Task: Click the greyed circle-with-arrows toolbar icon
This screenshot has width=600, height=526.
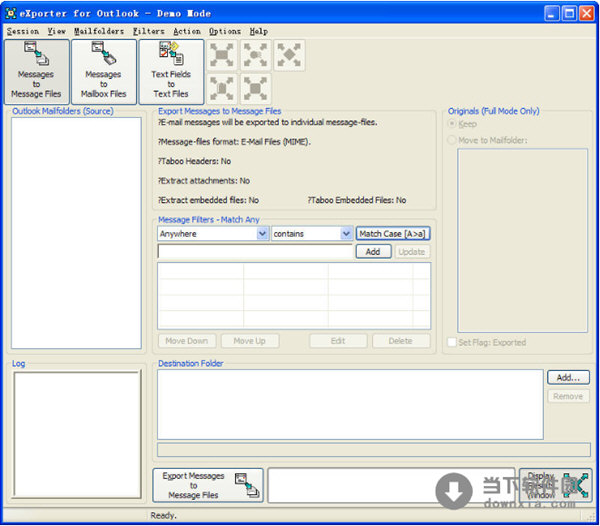Action: pyautogui.click(x=256, y=55)
